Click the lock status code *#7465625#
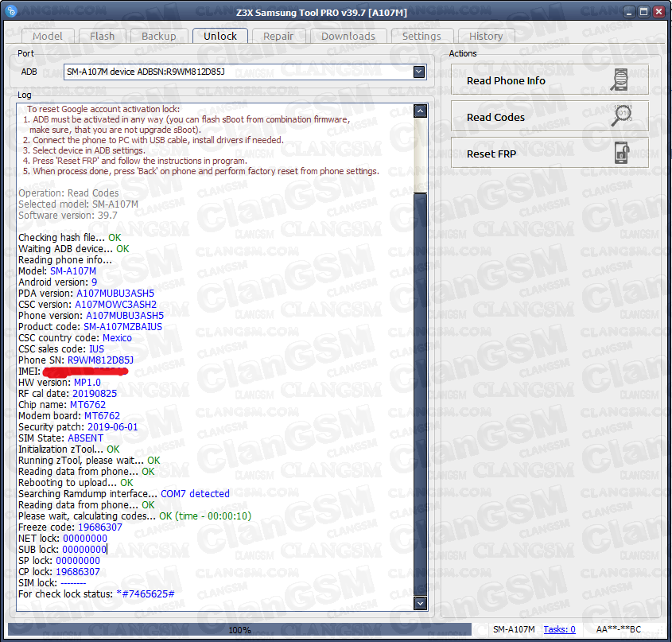Viewport: 672px width, 642px height. 146,594
